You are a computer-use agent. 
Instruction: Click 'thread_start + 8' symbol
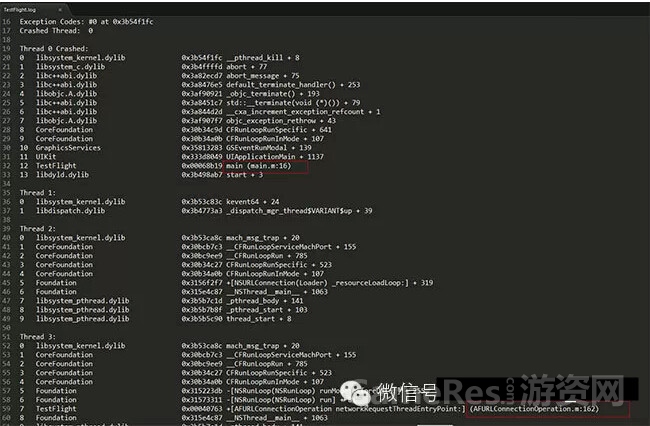(259, 319)
